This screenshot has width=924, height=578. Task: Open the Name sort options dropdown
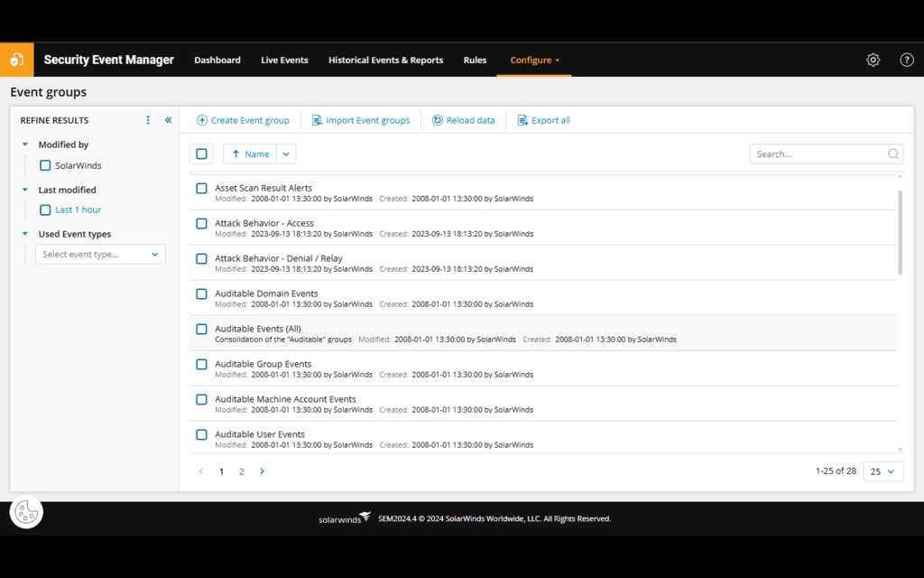point(286,154)
